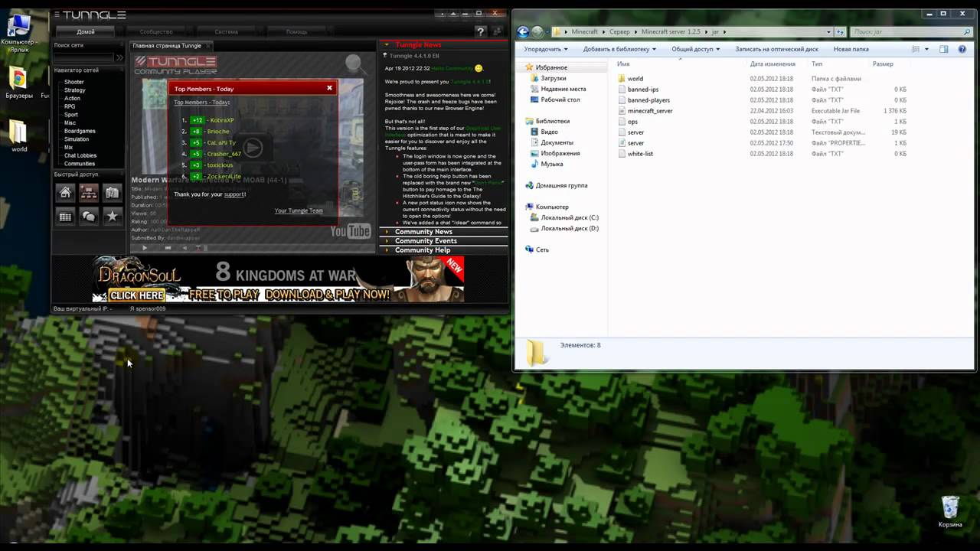Click the Minecraft breadcrumb in address bar
The image size is (980, 551).
[x=585, y=32]
